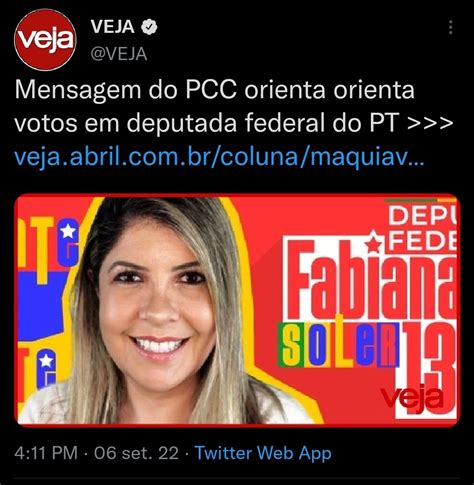The height and width of the screenshot is (485, 474).
Task: Open the tweet's campaign image preview
Action: [x=237, y=310]
